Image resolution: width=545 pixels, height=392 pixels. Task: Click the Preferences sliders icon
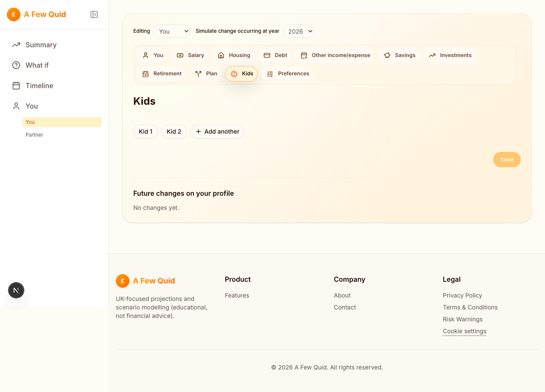click(270, 74)
